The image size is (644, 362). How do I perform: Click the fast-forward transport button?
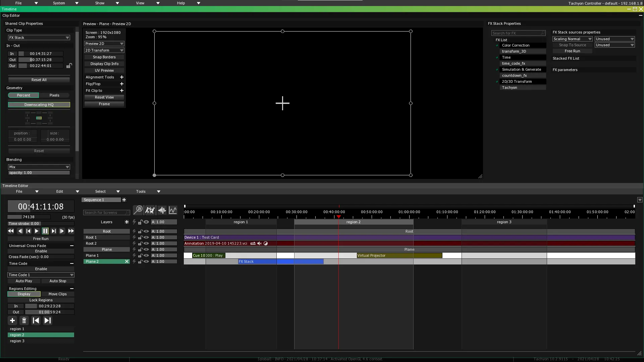coord(71,231)
